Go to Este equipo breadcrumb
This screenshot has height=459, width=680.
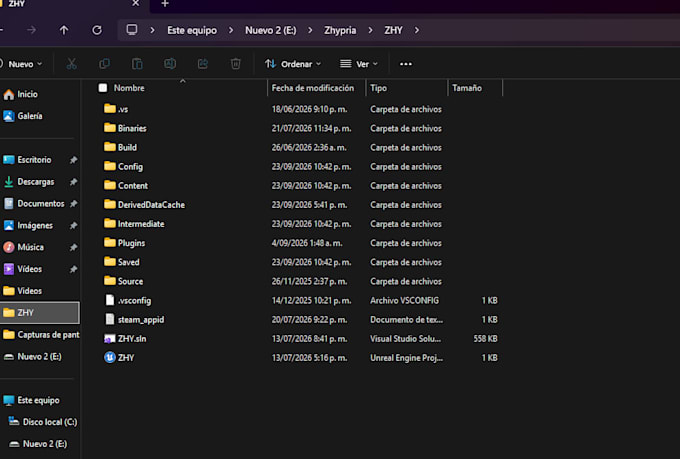[192, 30]
